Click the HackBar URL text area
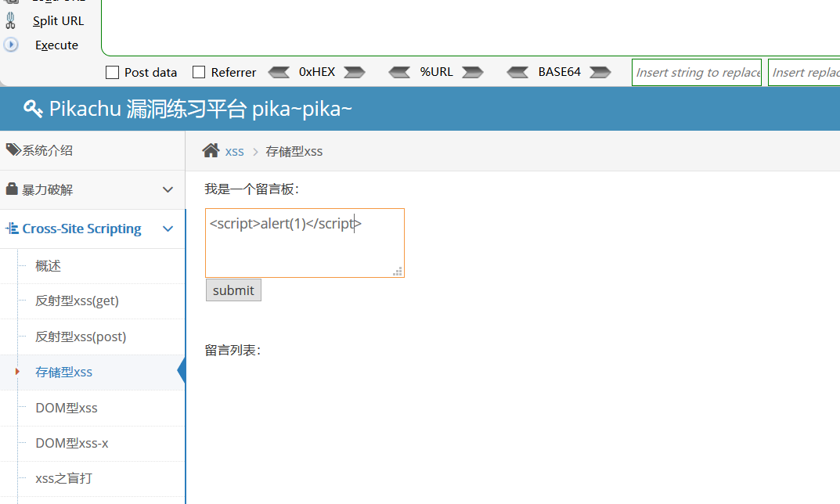The image size is (840, 504). (x=471, y=27)
